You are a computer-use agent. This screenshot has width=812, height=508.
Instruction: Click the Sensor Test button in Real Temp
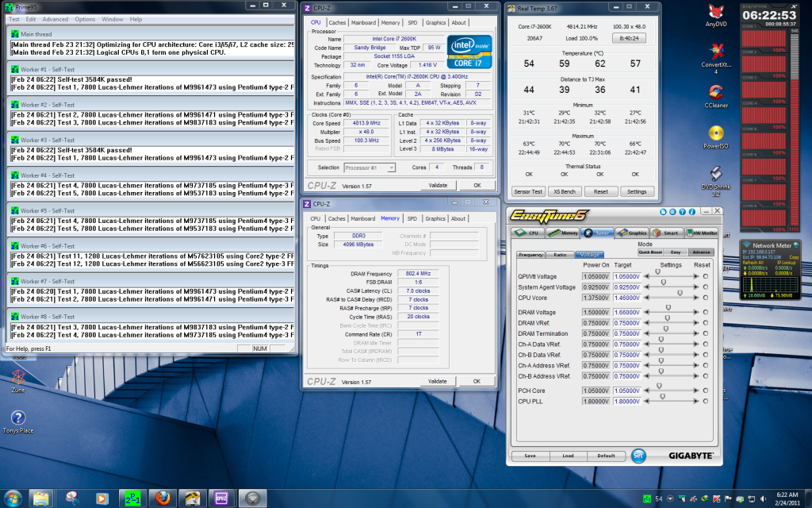(x=527, y=191)
